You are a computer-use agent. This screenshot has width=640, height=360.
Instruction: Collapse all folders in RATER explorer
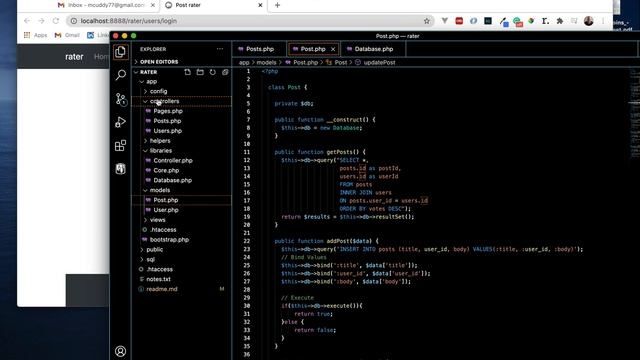225,72
